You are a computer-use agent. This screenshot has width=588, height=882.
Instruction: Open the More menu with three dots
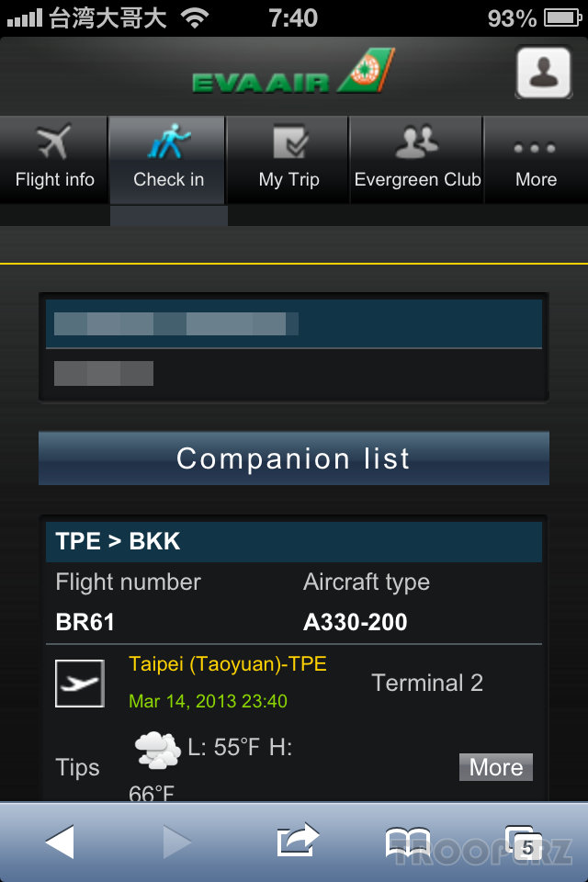pyautogui.click(x=536, y=159)
